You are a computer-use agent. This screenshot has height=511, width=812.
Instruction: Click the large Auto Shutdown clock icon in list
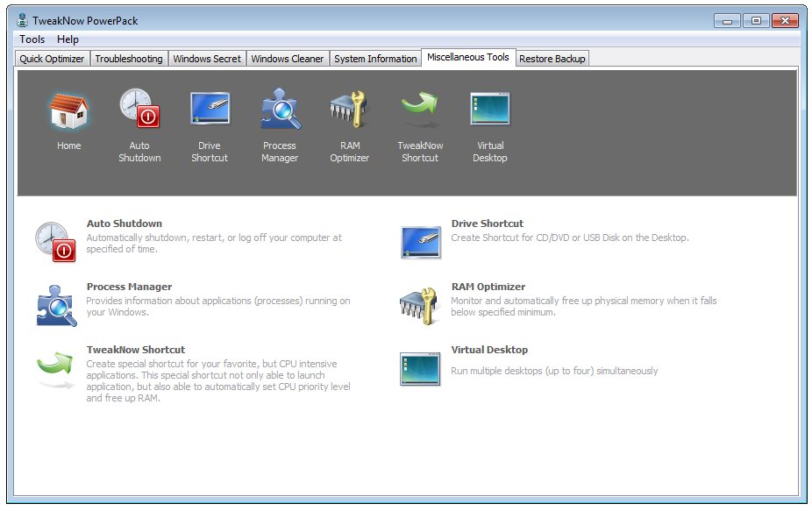click(x=55, y=242)
